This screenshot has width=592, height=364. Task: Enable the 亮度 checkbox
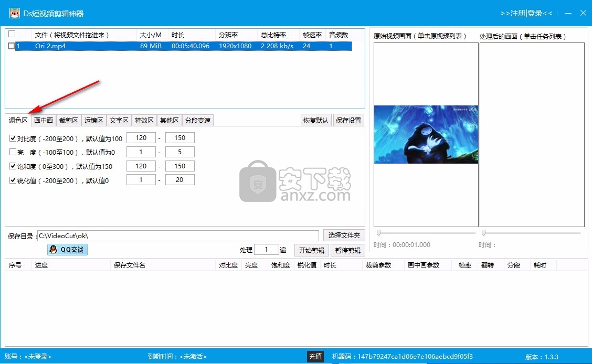click(x=13, y=152)
